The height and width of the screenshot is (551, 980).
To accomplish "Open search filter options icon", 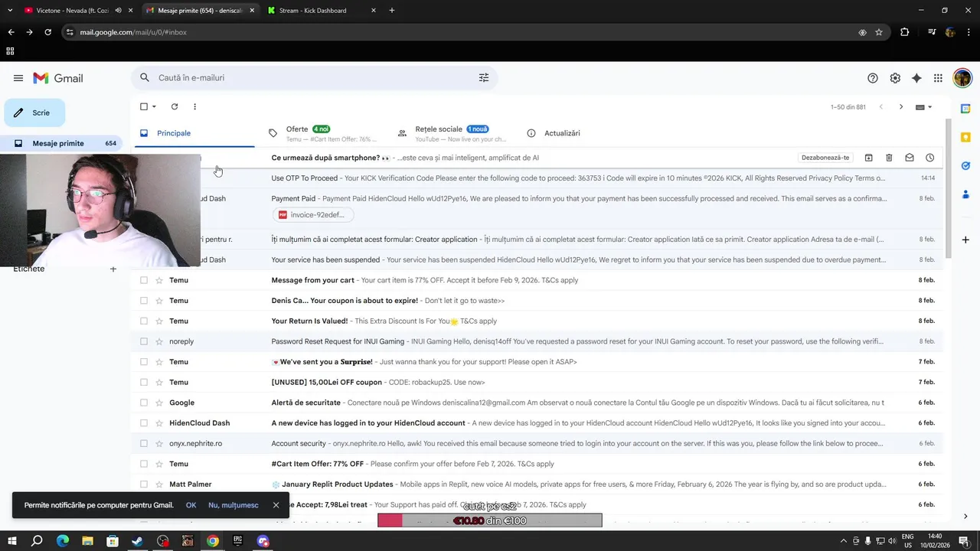I will coord(484,78).
